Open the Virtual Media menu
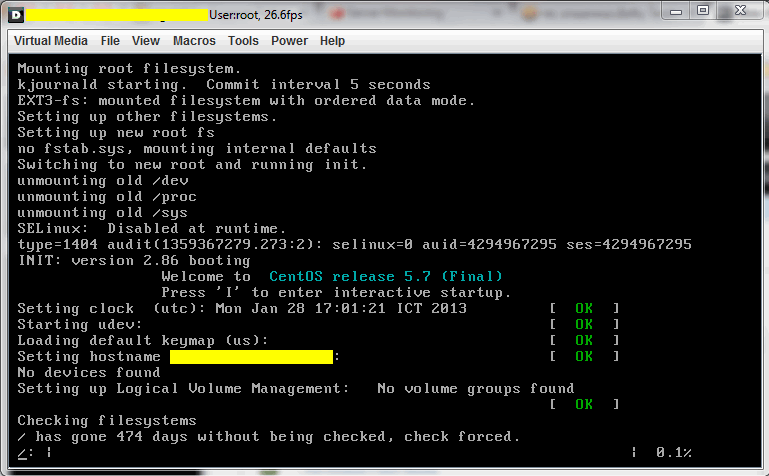Viewport: 769px width, 476px height. [51, 41]
